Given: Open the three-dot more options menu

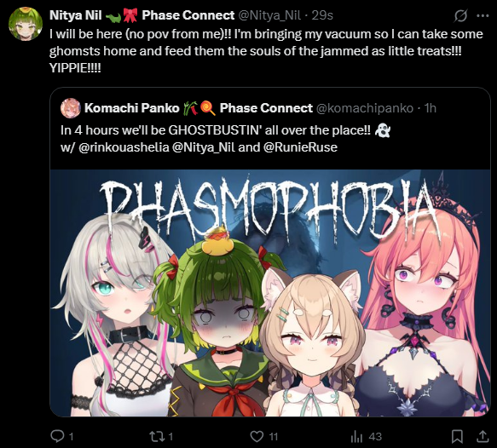Looking at the screenshot, I should click(x=483, y=15).
